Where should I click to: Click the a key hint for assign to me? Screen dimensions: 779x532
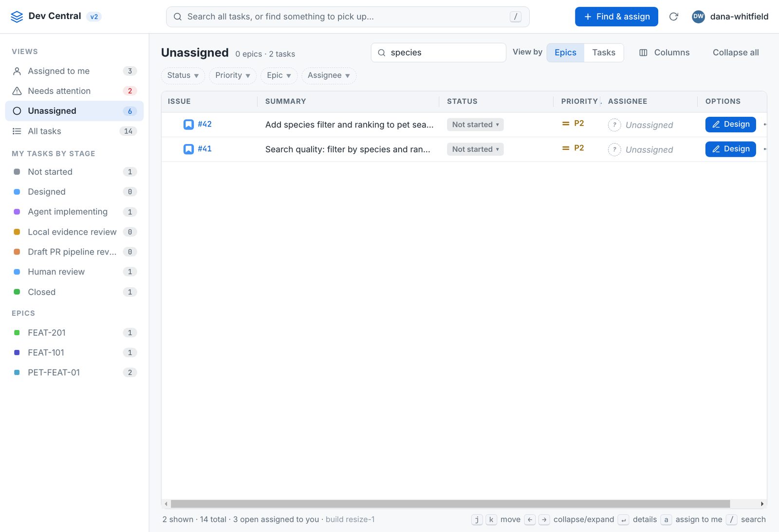coord(666,520)
